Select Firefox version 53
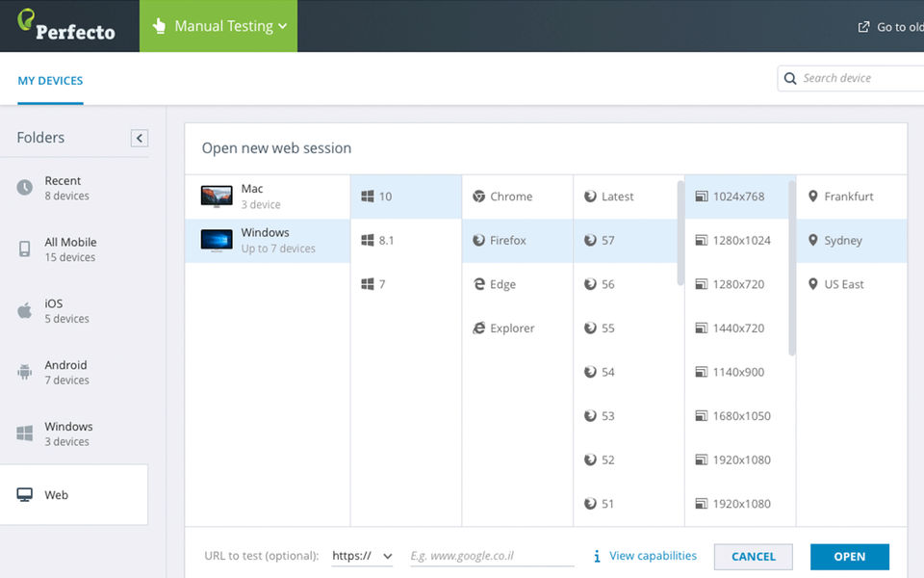 (626, 416)
